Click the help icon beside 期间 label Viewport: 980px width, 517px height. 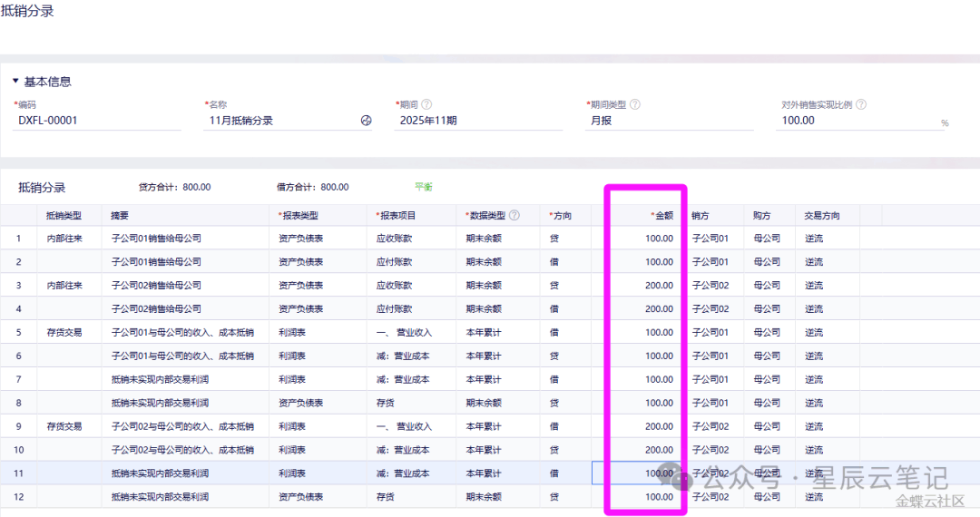(426, 104)
